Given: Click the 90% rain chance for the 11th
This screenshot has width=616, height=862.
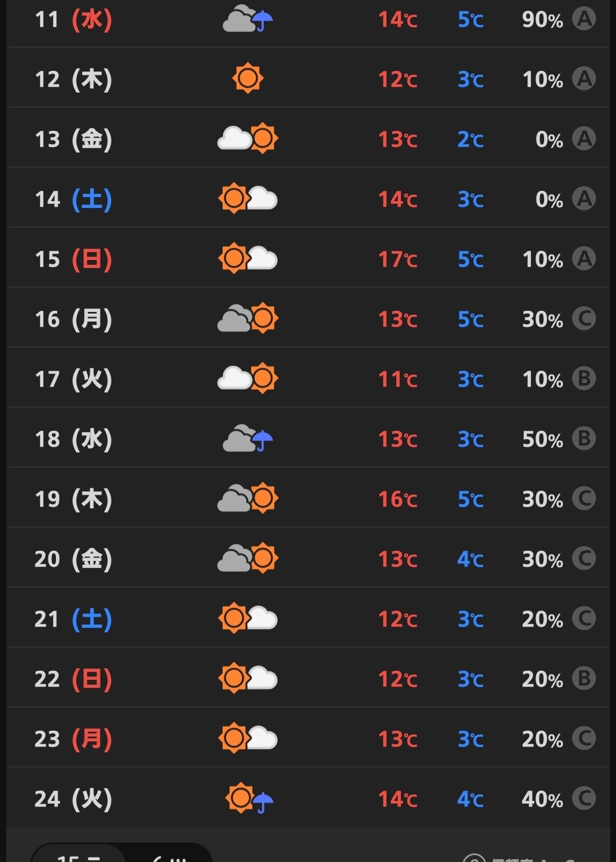Looking at the screenshot, I should point(542,20).
